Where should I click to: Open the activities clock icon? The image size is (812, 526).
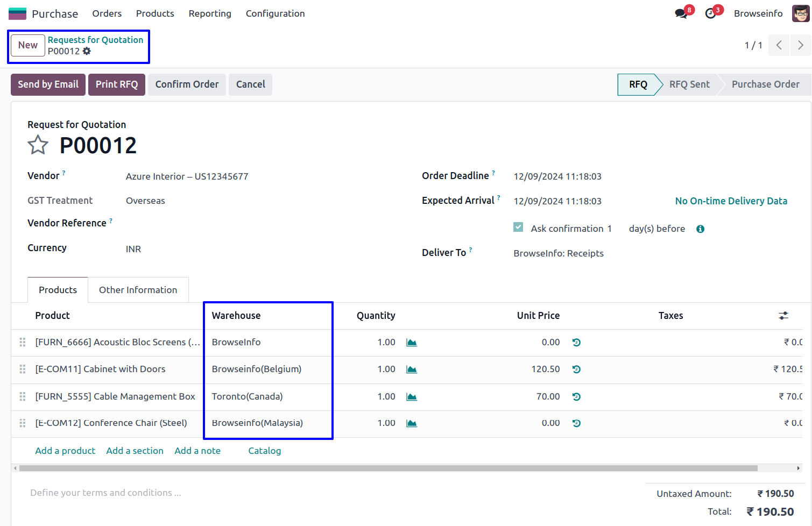click(711, 13)
